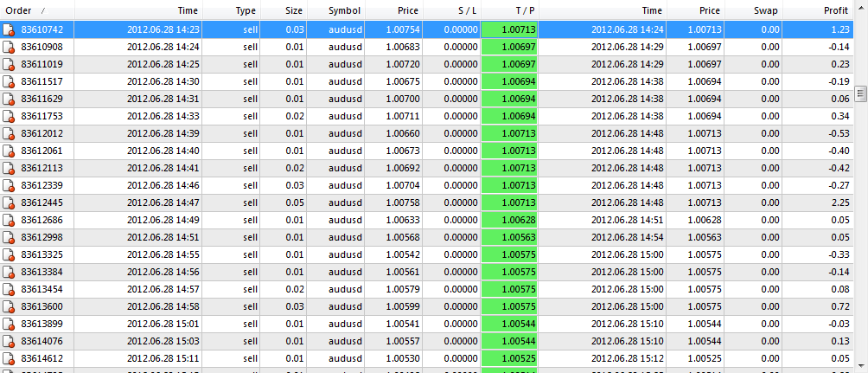Sort by the Order column header
This screenshot has width=868, height=373.
click(x=37, y=10)
